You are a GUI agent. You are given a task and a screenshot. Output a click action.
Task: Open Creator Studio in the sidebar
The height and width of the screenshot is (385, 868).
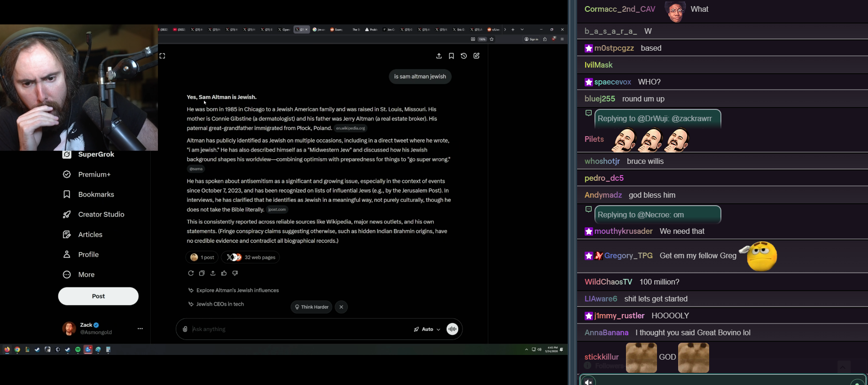pos(94,215)
